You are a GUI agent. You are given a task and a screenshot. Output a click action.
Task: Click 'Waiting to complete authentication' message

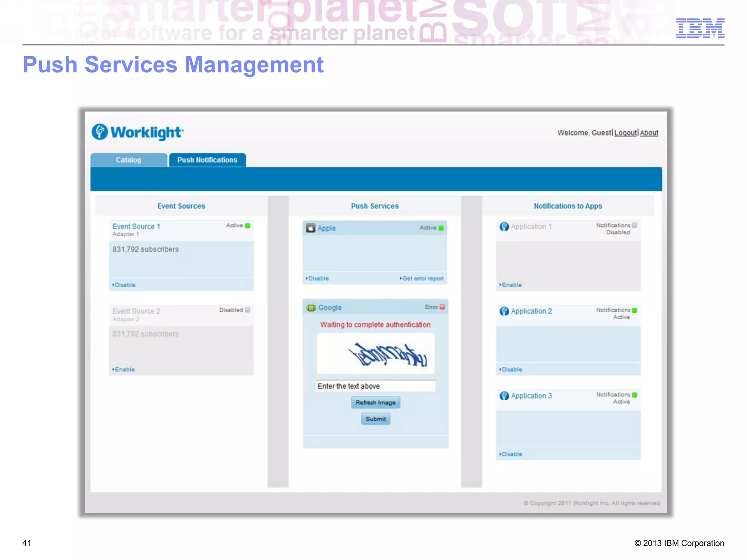(x=375, y=325)
